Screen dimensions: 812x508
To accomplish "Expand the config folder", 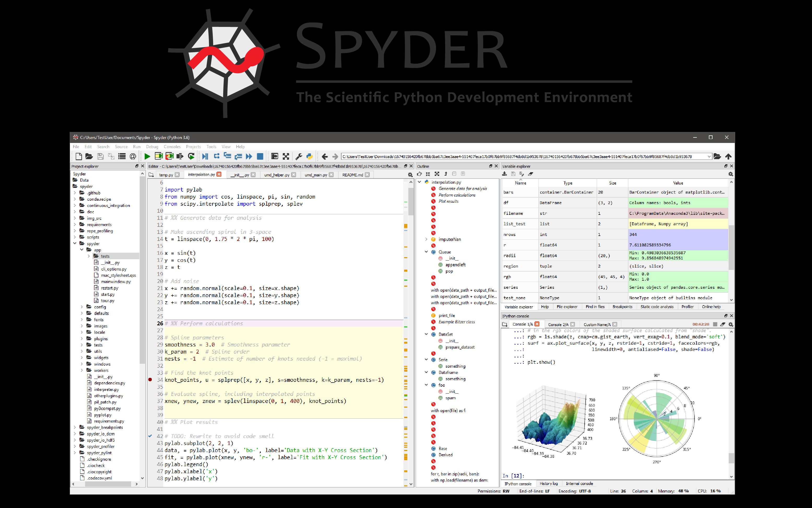I will 82,307.
